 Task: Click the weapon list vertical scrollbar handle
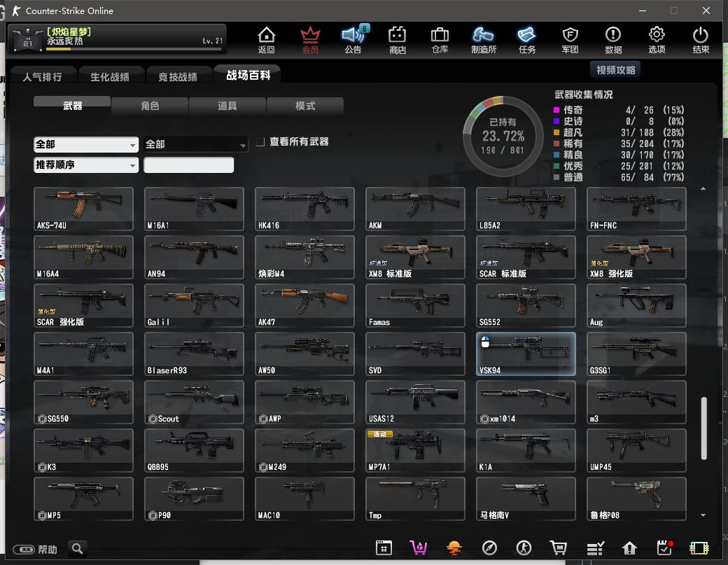tap(703, 428)
